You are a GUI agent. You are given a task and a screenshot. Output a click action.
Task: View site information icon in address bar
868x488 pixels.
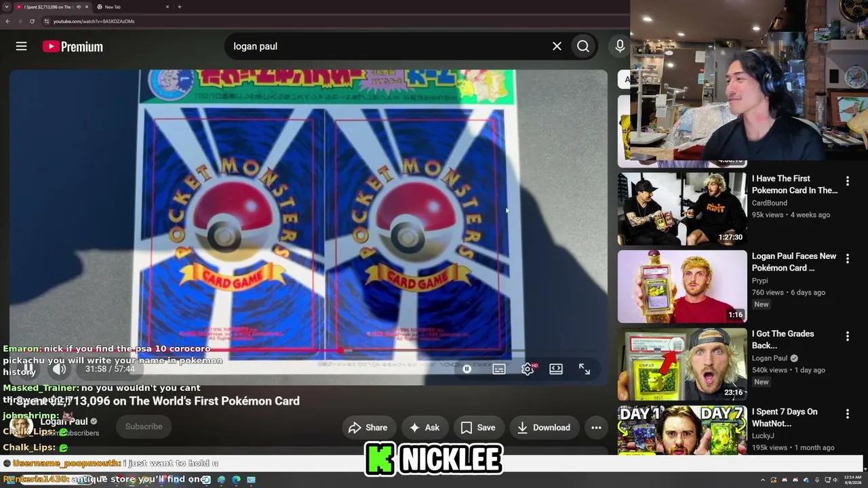[47, 21]
